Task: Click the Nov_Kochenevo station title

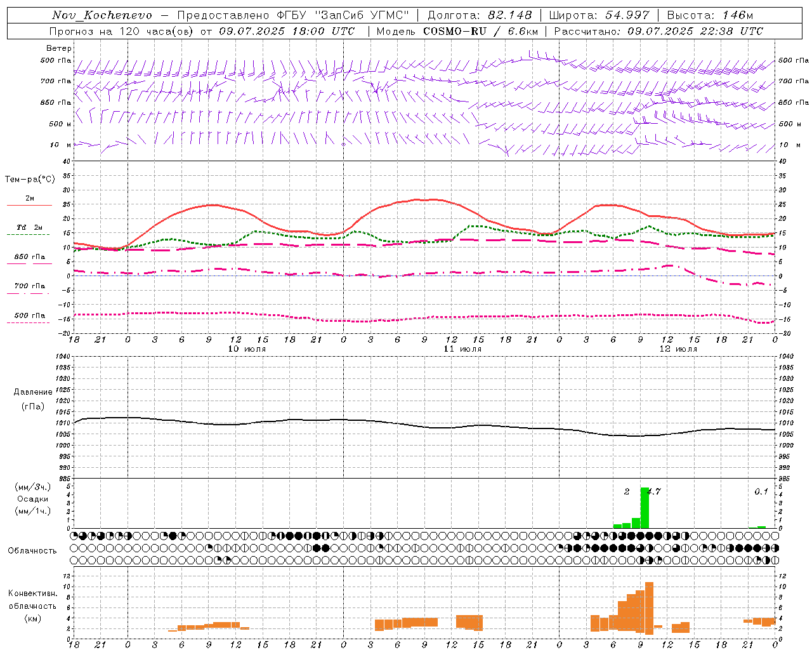Action: pos(102,15)
